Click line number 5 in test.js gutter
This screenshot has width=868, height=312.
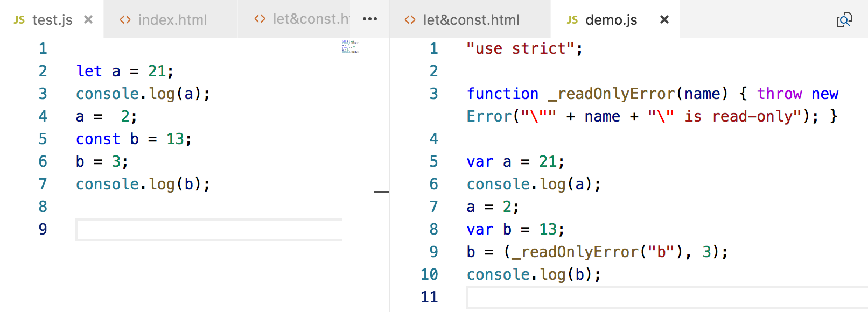point(43,139)
